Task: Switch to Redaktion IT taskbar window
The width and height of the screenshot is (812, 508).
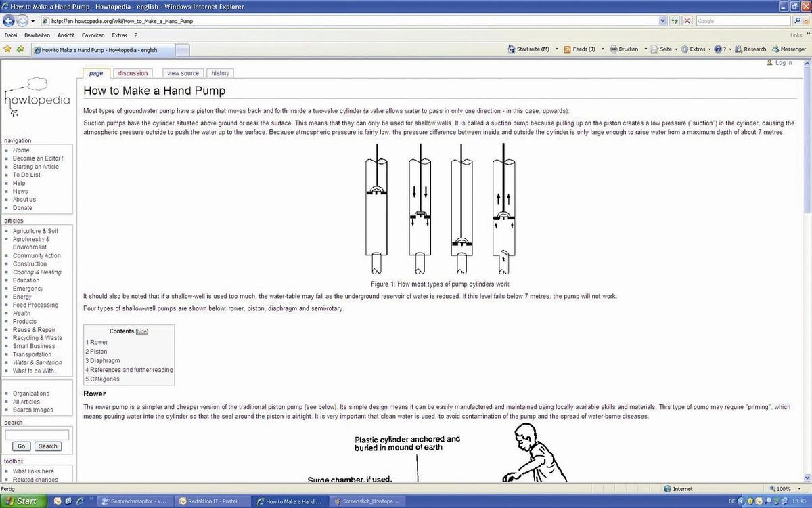Action: [212, 501]
